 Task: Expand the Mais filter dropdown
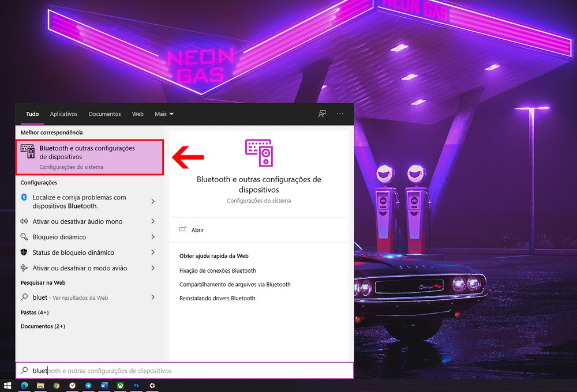coord(164,114)
